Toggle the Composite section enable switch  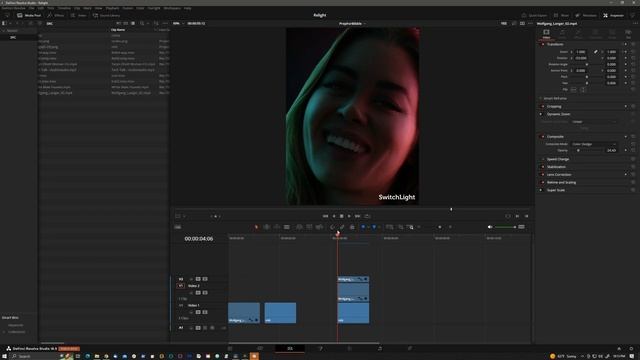[x=543, y=137]
